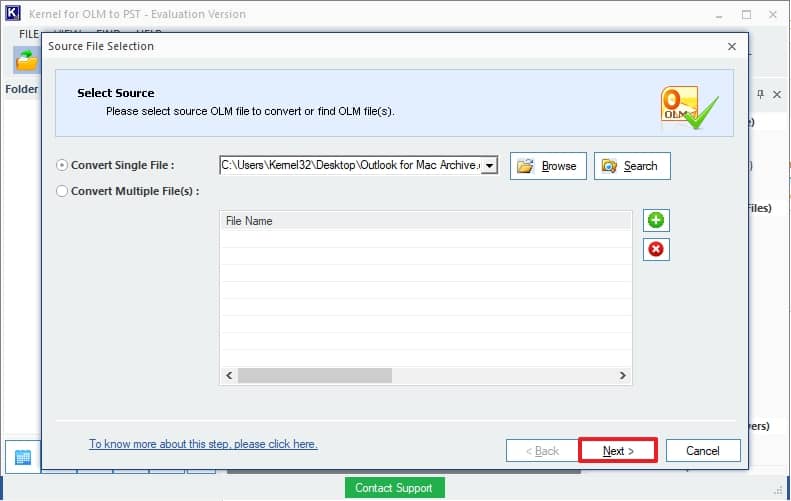Click the Browse button

548,166
